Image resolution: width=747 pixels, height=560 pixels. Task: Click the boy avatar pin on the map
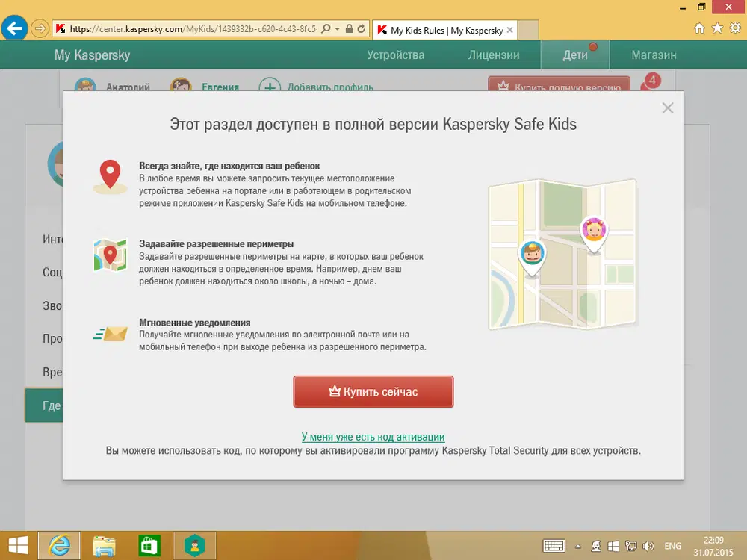tap(532, 258)
